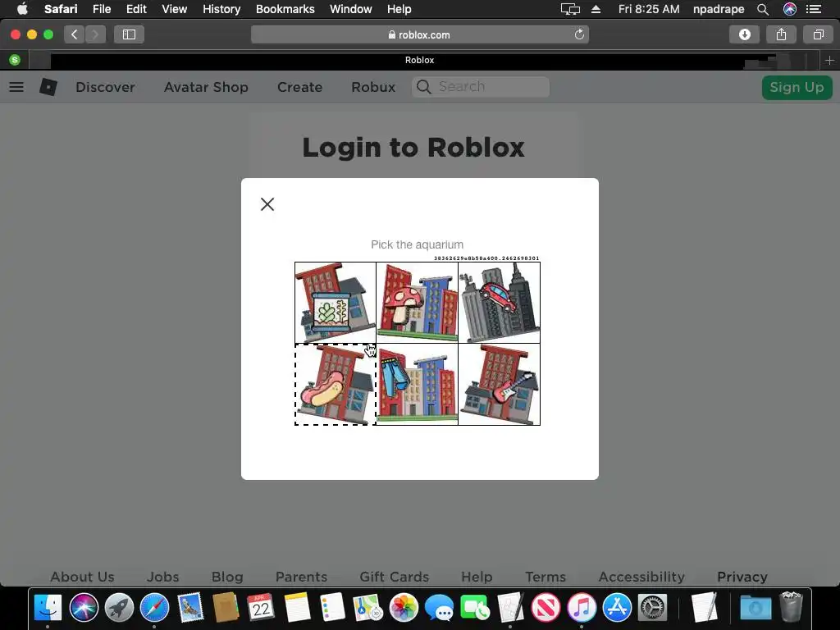Open System Preferences from the Dock

652,608
